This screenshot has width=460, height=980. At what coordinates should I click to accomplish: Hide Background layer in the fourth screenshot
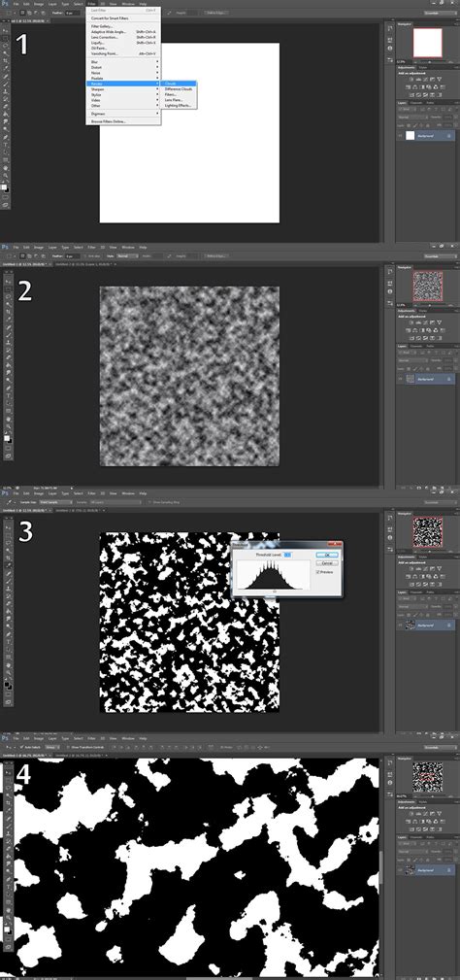400,870
